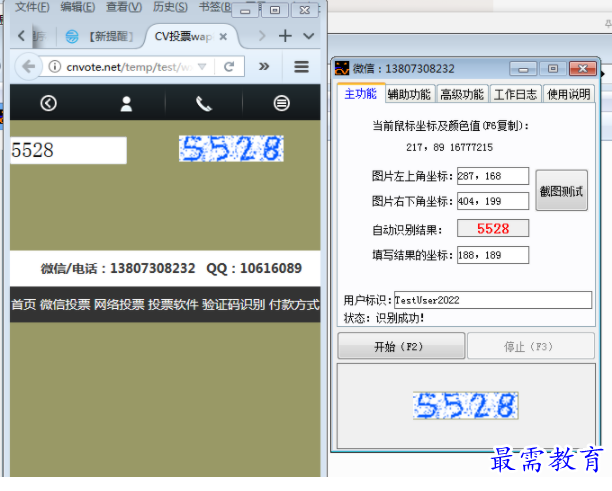
Task: Click 验证码识别 link in footer navigation
Action: pyautogui.click(x=233, y=304)
